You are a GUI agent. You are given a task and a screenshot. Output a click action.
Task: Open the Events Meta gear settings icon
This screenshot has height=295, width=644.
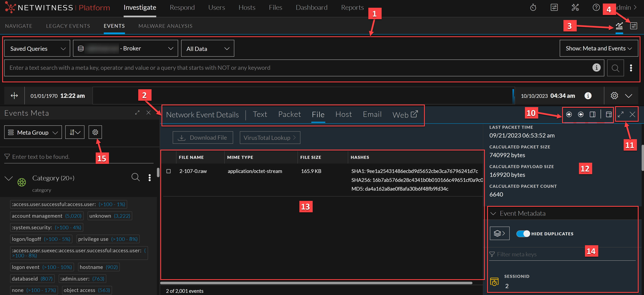[x=95, y=132]
